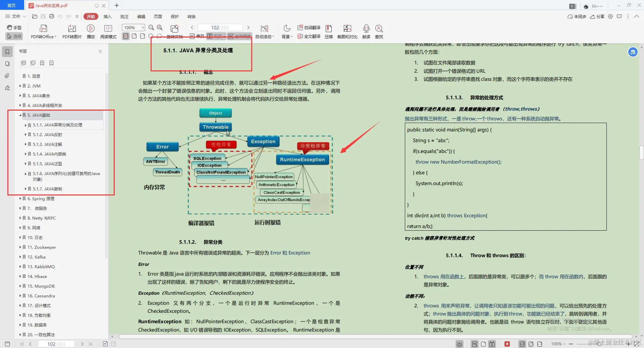Toggle eye-protection mode in status bar
The width and height of the screenshot is (644, 348).
459,344
